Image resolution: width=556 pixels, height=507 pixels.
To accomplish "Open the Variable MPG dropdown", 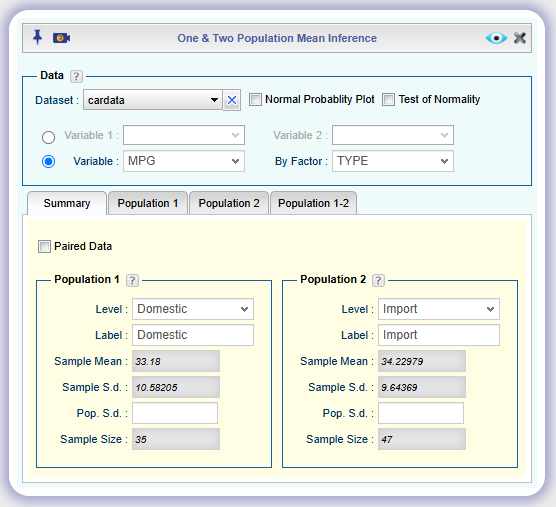I will (184, 161).
